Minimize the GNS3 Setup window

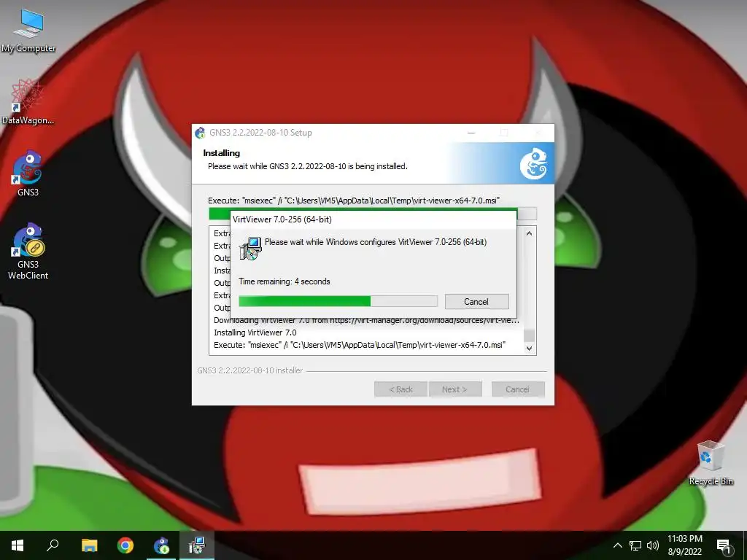click(471, 133)
